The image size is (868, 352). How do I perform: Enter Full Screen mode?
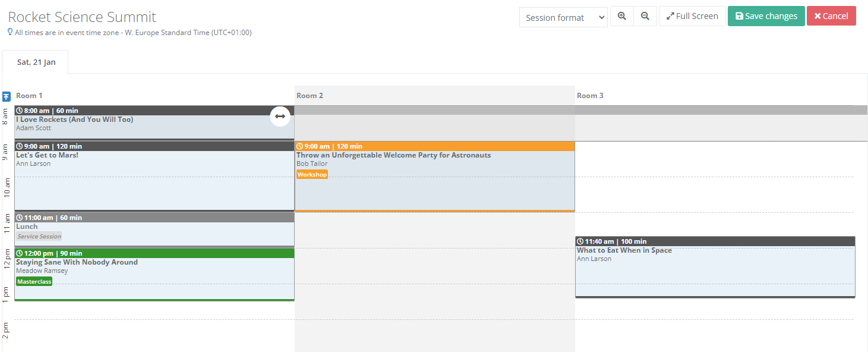pos(692,16)
